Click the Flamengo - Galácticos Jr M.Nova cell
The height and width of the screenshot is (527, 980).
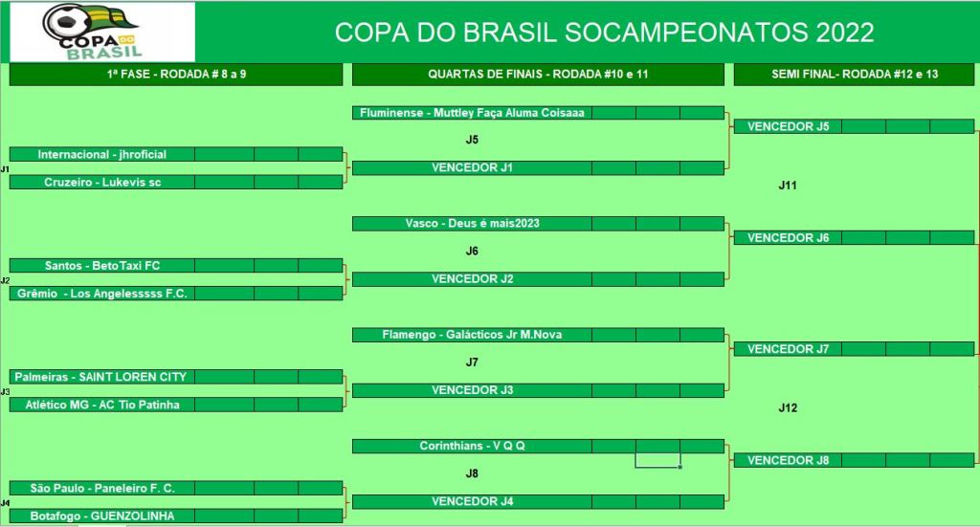click(x=472, y=335)
